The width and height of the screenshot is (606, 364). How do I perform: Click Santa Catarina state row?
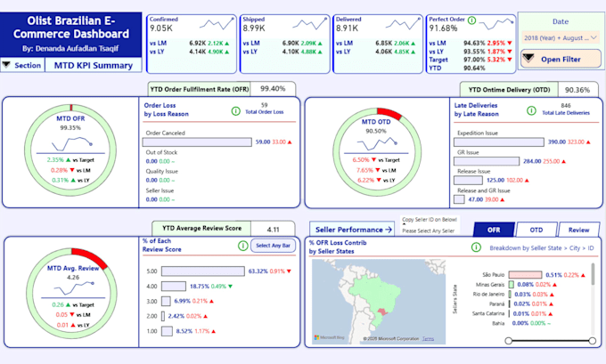click(x=512, y=313)
